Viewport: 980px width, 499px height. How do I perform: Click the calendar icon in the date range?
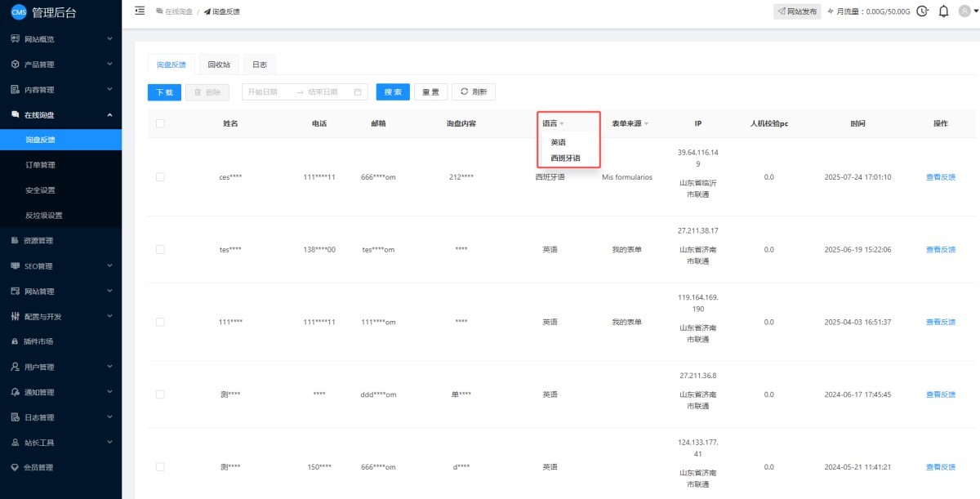(358, 92)
